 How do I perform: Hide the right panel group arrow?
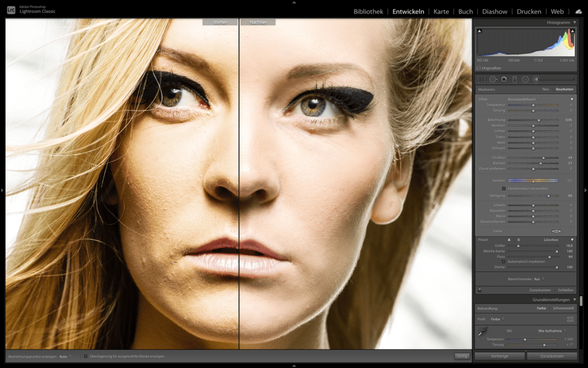[x=586, y=190]
